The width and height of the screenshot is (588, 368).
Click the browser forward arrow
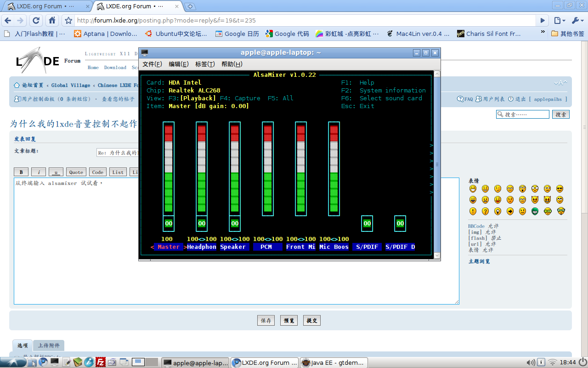coord(20,20)
